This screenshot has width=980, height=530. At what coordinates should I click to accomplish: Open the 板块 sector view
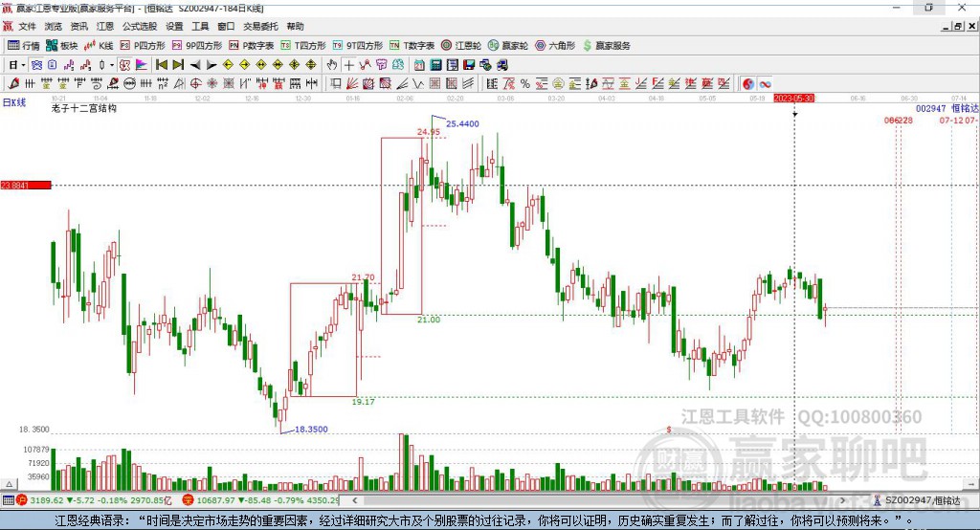click(61, 46)
